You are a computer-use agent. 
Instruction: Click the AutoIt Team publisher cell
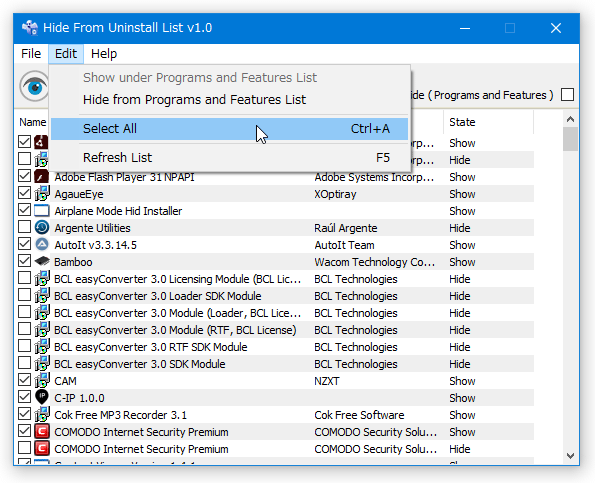point(344,245)
